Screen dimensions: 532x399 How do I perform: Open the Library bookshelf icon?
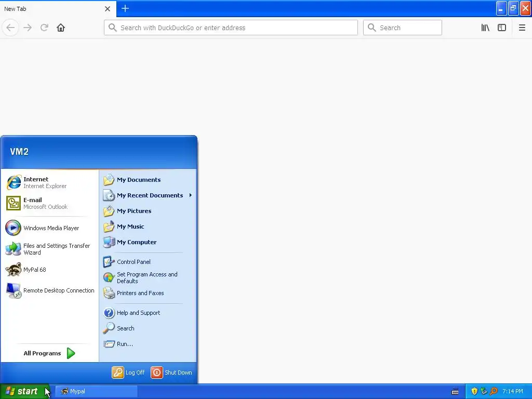(x=485, y=28)
